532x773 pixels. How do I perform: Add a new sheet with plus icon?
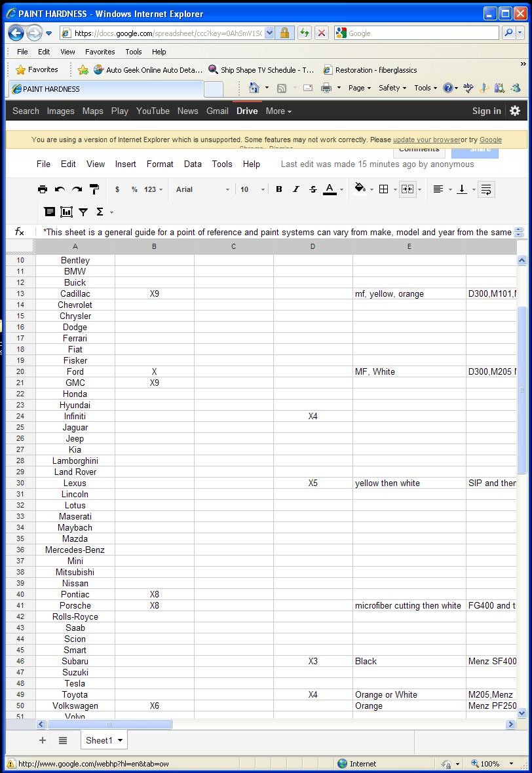coord(43,740)
